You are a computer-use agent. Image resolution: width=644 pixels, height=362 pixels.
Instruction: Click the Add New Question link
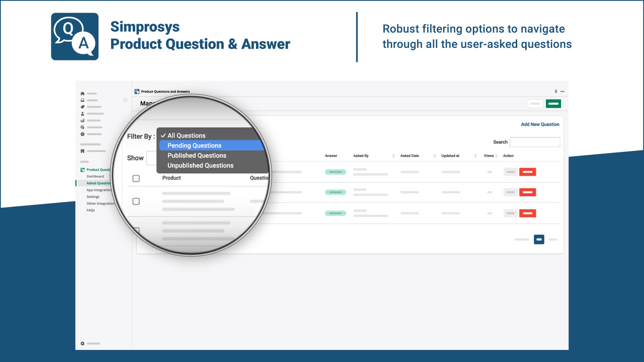tap(540, 124)
